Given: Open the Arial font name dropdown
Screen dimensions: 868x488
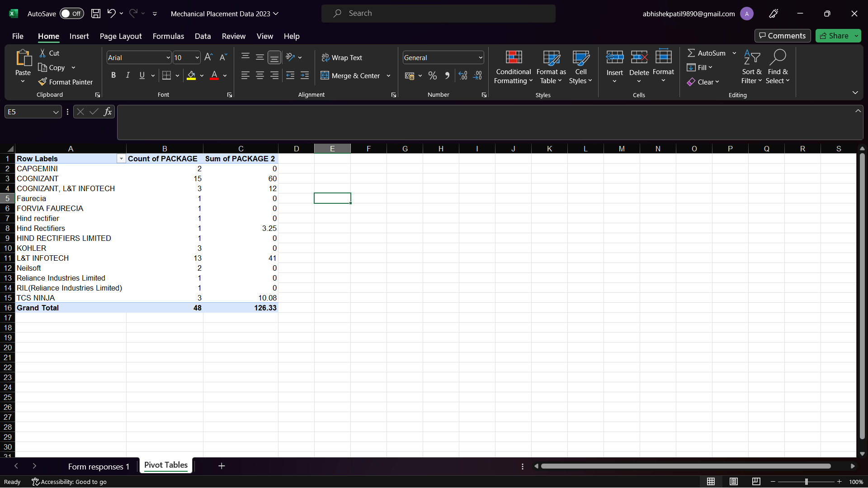Looking at the screenshot, I should (168, 57).
